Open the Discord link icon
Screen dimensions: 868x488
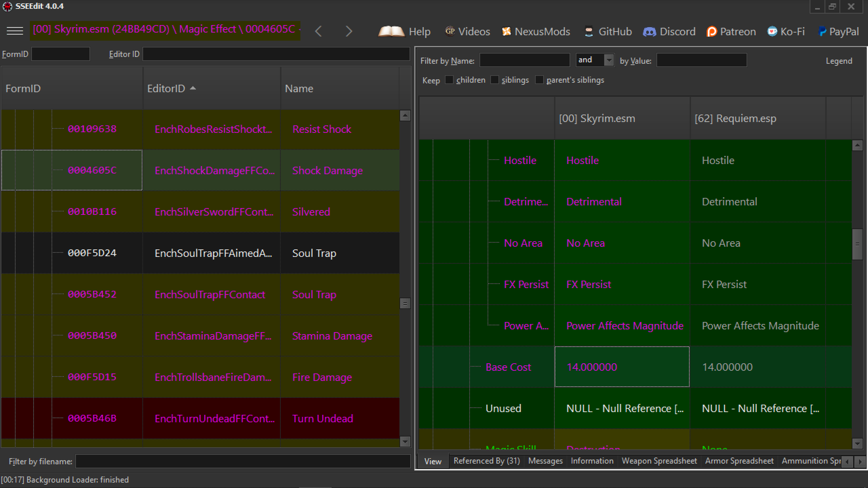point(649,32)
